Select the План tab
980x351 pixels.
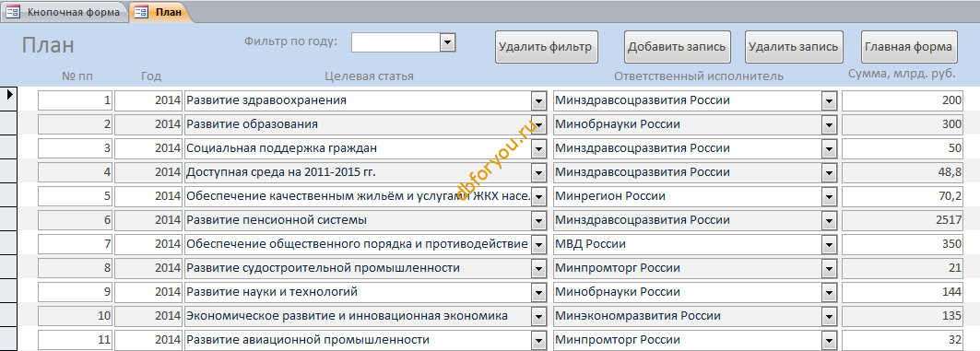tap(161, 12)
